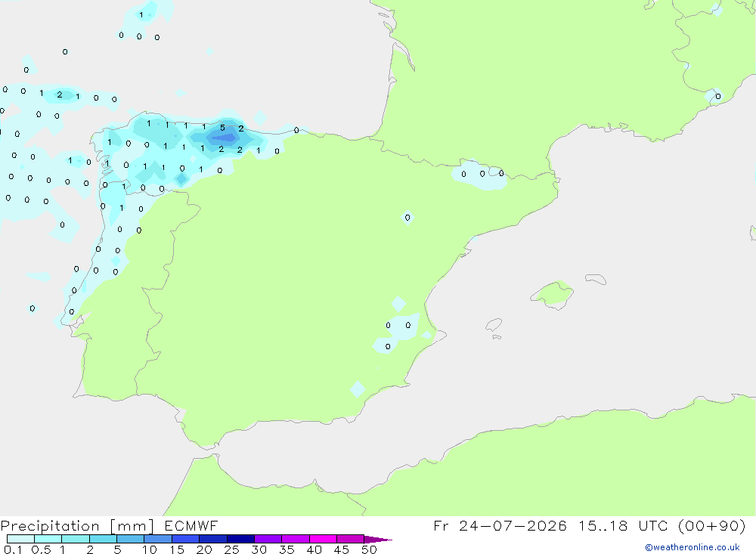Viewport: 756px width, 554px height.
Task: Click the "[mm]" unit label
Action: point(132,526)
